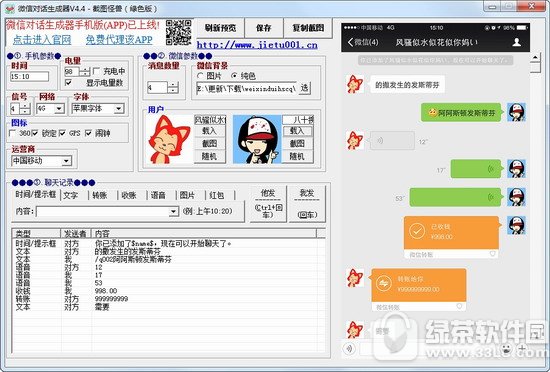Click 载入 under the boy user
Viewport: 550px width, 372px height.
(297, 131)
